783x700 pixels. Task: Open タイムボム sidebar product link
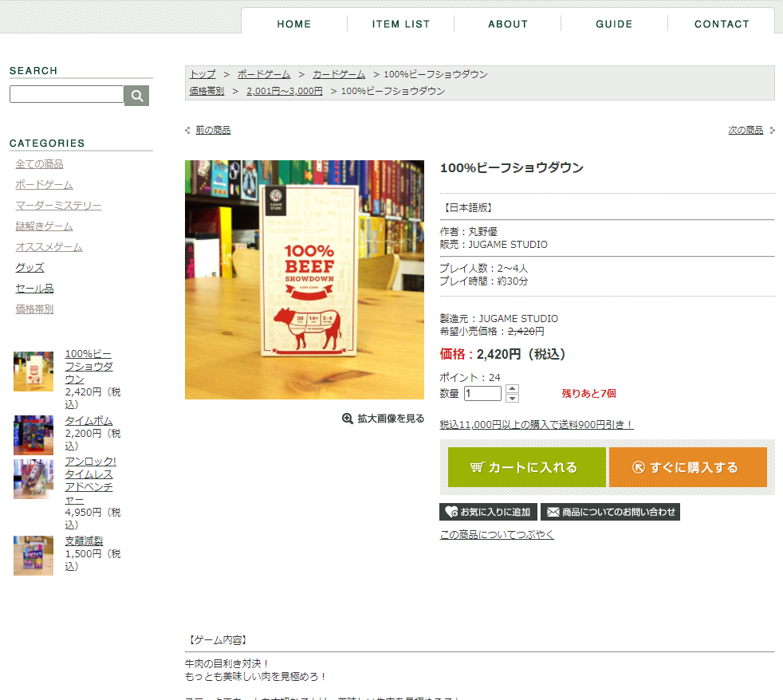point(89,421)
